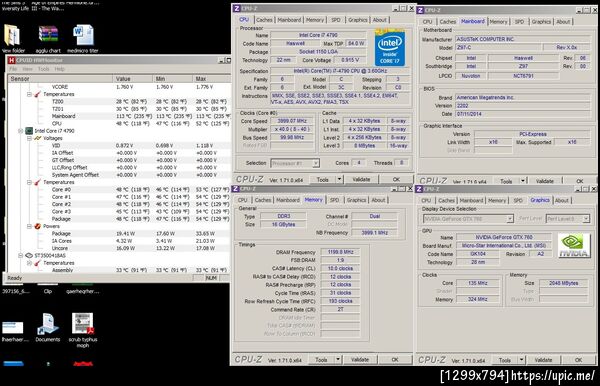Image resolution: width=600 pixels, height=386 pixels.
Task: Click Validate in CPU-Z Graphics window
Action: (x=543, y=360)
